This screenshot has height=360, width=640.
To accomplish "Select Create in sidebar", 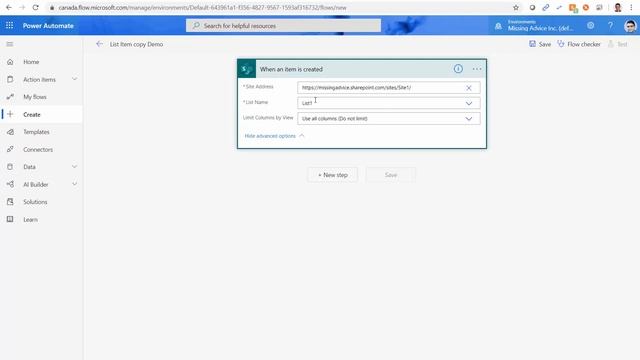I will (x=32, y=115).
